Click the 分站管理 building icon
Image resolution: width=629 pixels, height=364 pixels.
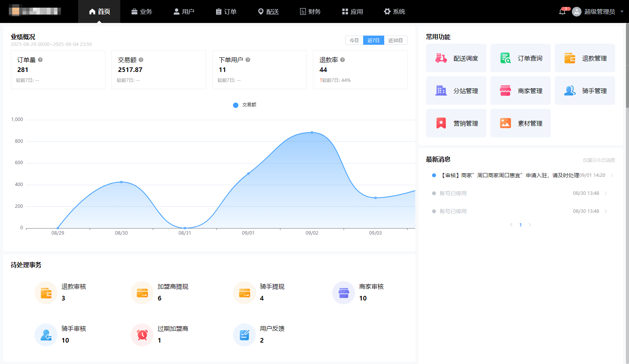[441, 91]
